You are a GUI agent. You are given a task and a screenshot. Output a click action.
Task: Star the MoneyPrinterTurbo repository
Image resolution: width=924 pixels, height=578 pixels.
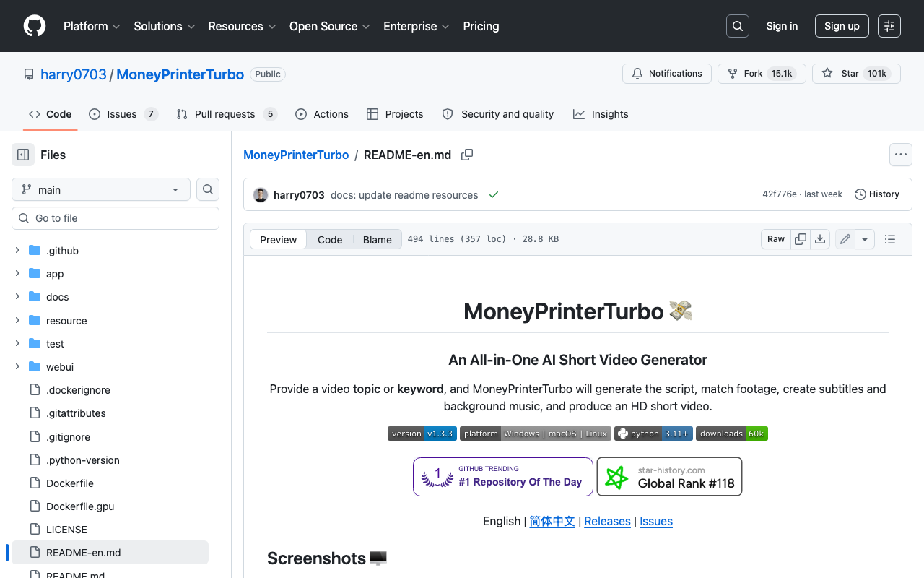click(856, 74)
